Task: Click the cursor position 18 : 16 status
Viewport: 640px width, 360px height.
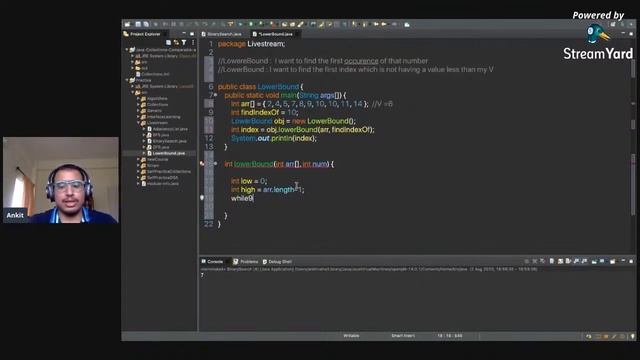Action: [x=450, y=336]
